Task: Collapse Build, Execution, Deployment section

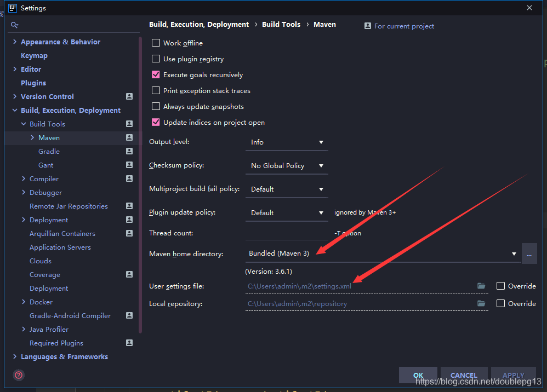Action: point(15,110)
